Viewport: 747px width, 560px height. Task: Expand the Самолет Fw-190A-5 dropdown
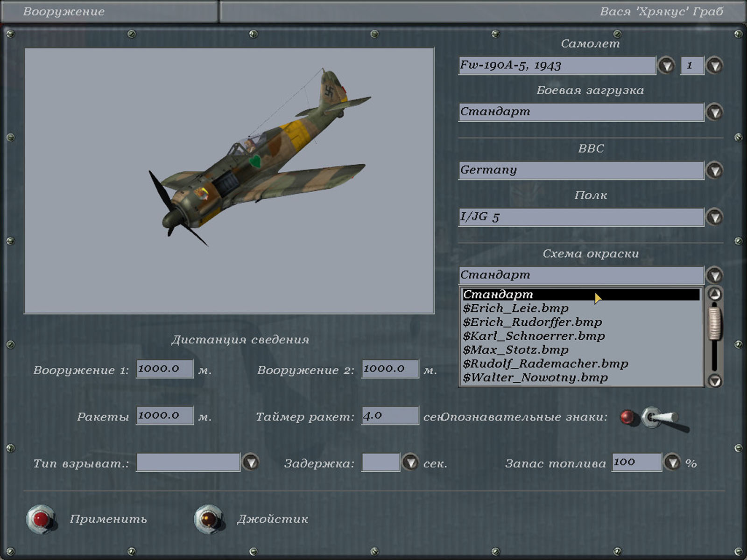[x=666, y=65]
